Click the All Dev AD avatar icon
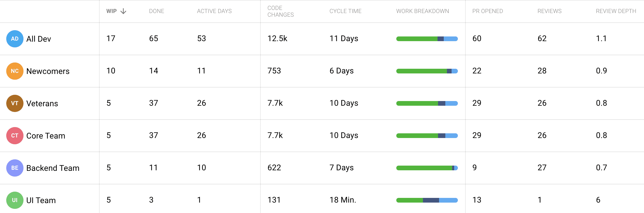The image size is (644, 213). [x=15, y=39]
